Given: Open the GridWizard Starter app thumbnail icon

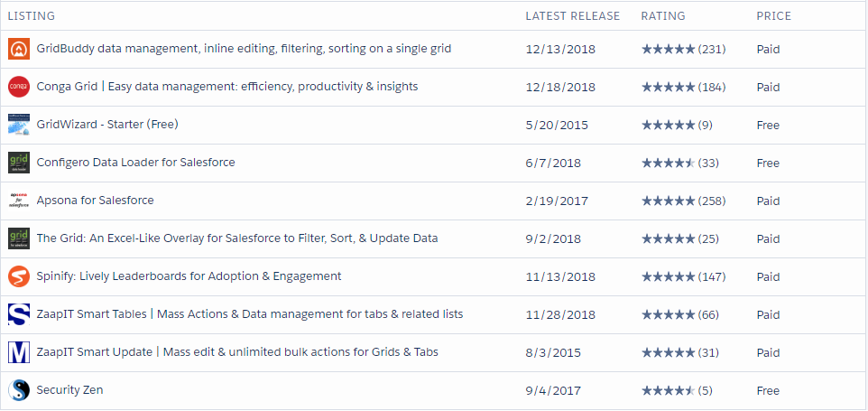Looking at the screenshot, I should [19, 125].
